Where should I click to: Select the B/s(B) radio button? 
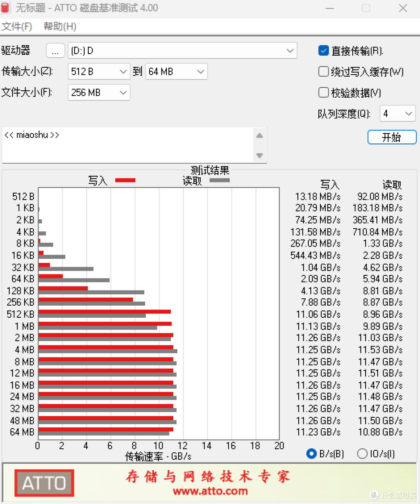click(311, 453)
